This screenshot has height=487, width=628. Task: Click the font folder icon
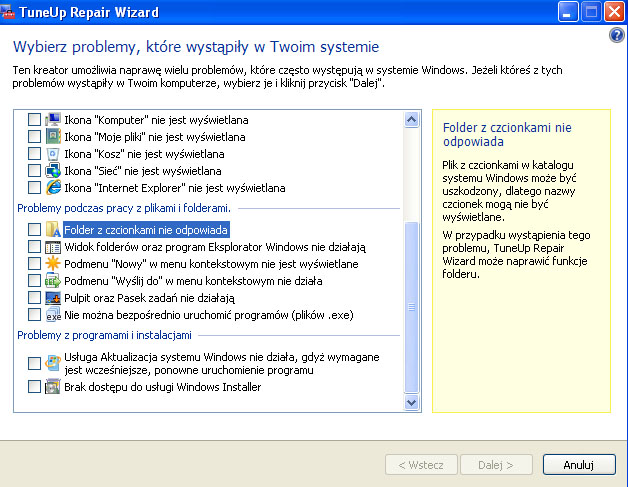pos(54,230)
